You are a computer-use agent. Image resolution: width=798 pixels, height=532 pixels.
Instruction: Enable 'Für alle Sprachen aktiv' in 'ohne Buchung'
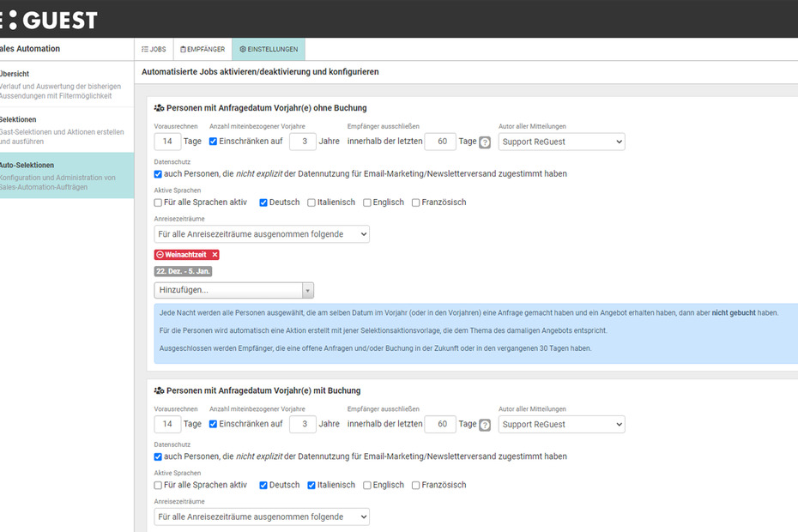coord(158,203)
